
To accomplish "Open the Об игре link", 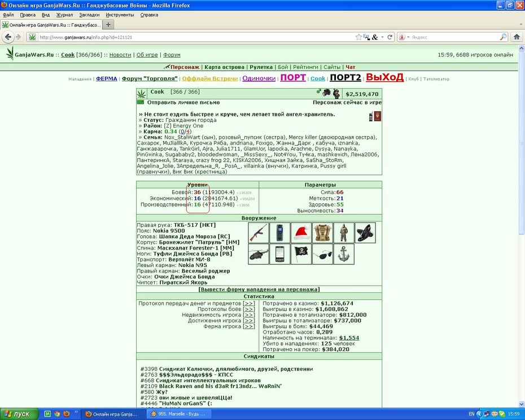I will tap(147, 55).
